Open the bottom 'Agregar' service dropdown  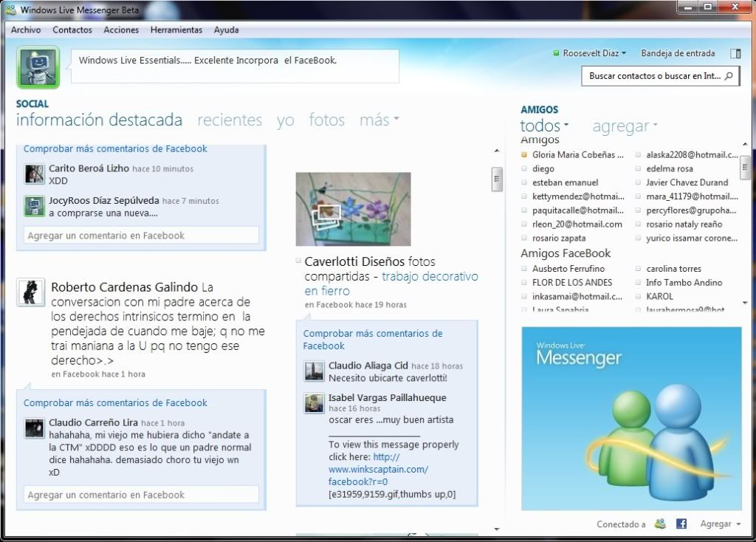pos(721,524)
